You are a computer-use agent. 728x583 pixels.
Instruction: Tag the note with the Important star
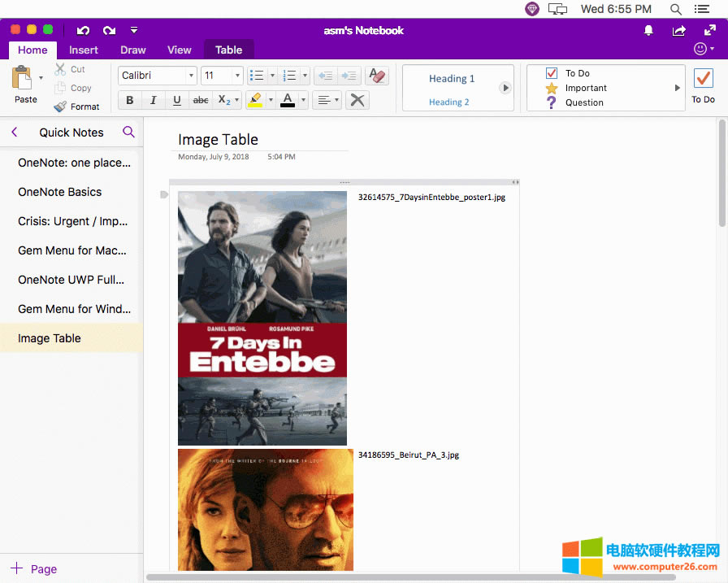(x=552, y=88)
